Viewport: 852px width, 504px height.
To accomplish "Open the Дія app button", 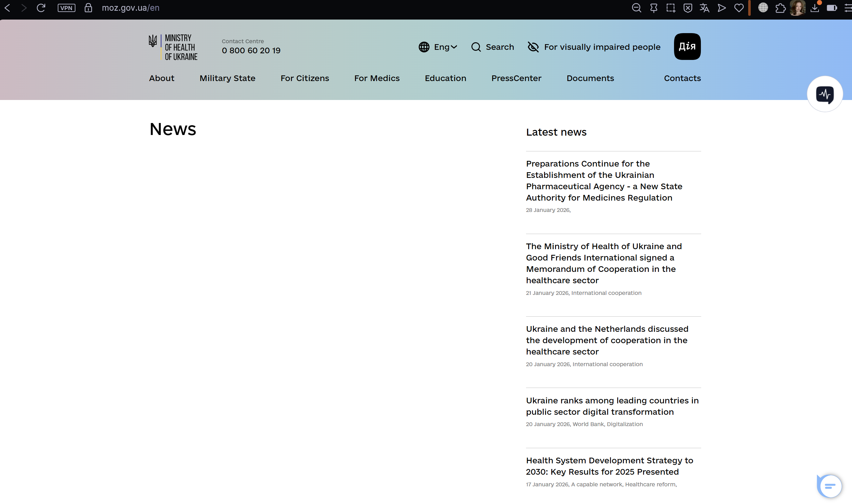I will (x=687, y=47).
